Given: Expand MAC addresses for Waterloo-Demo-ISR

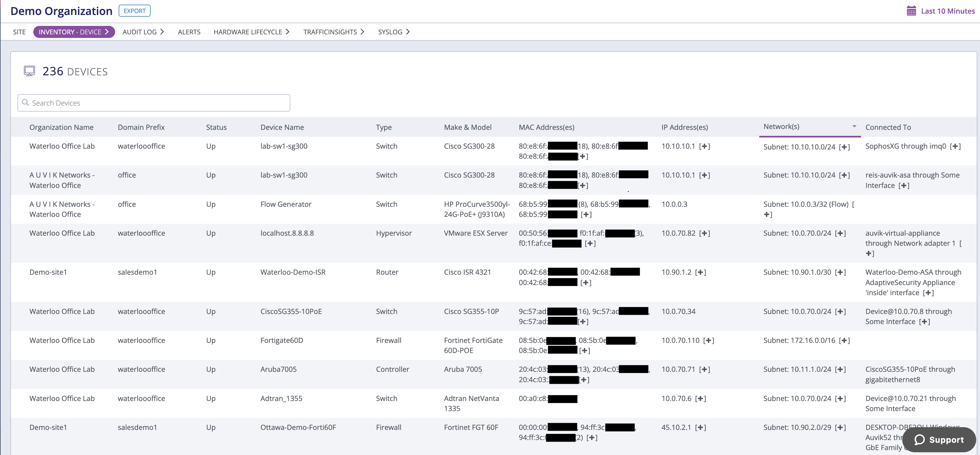Looking at the screenshot, I should click(585, 283).
